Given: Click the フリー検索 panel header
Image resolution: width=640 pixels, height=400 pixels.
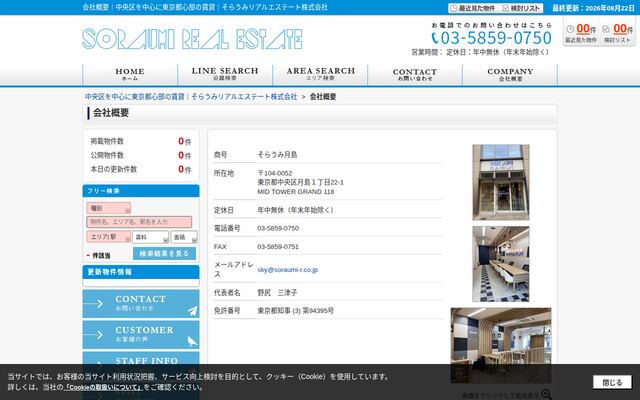Looking at the screenshot, I should coord(141,191).
